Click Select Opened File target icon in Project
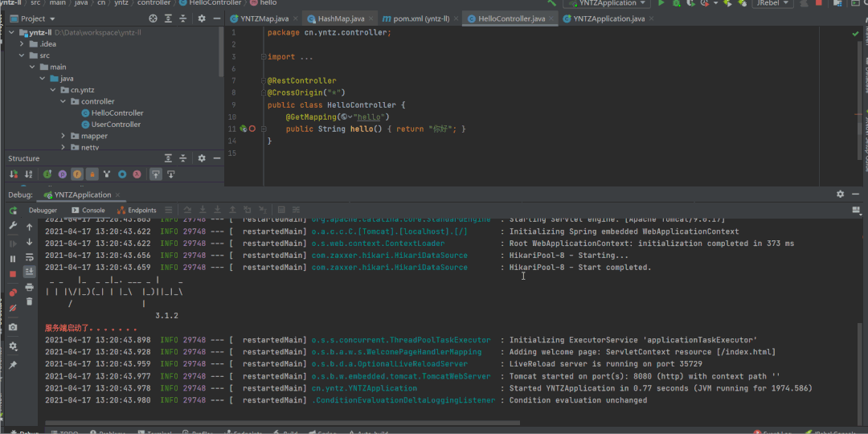 coord(154,18)
